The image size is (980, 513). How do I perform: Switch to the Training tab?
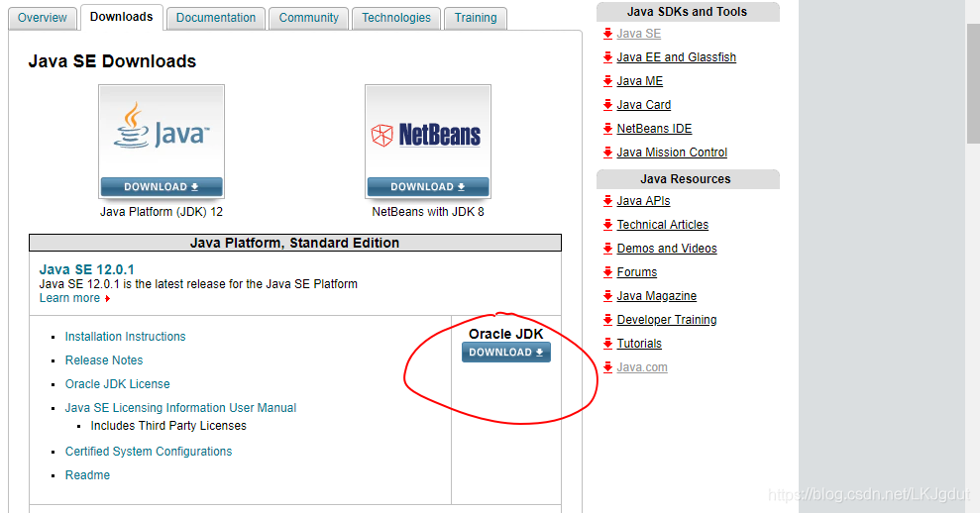click(x=476, y=18)
